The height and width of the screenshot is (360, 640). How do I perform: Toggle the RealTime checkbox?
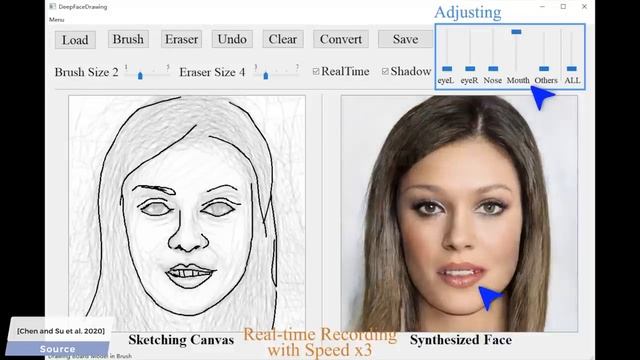pos(316,71)
